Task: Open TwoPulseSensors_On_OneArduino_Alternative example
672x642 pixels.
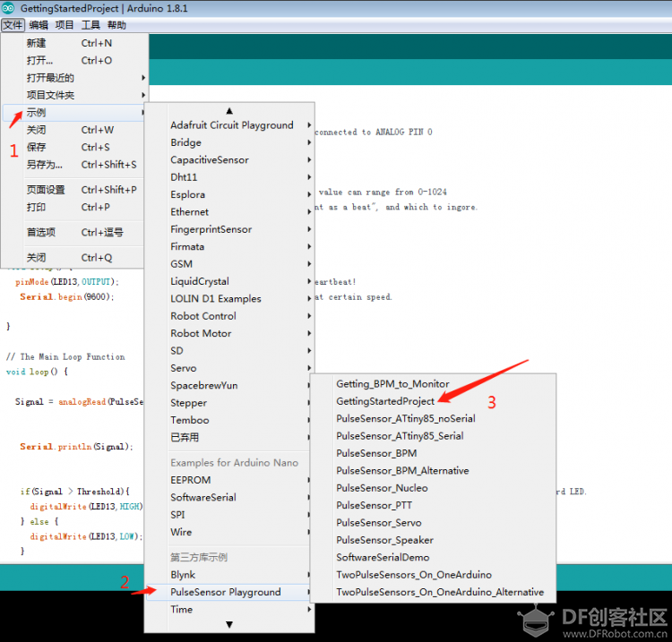Action: tap(433, 593)
